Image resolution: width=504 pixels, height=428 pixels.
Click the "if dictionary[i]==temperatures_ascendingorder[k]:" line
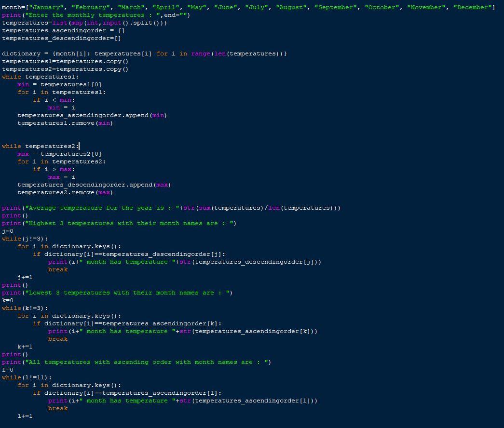point(127,323)
